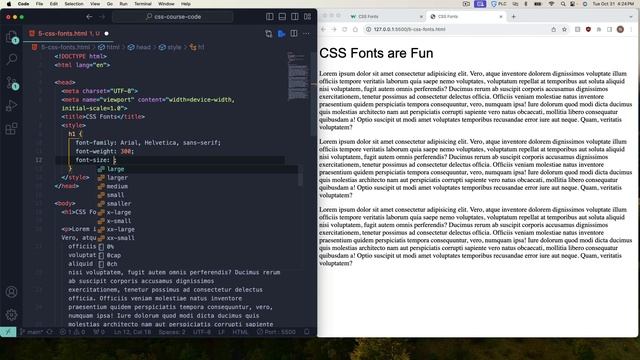Click the errors and warnings status item
The image size is (640, 360).
[72, 332]
